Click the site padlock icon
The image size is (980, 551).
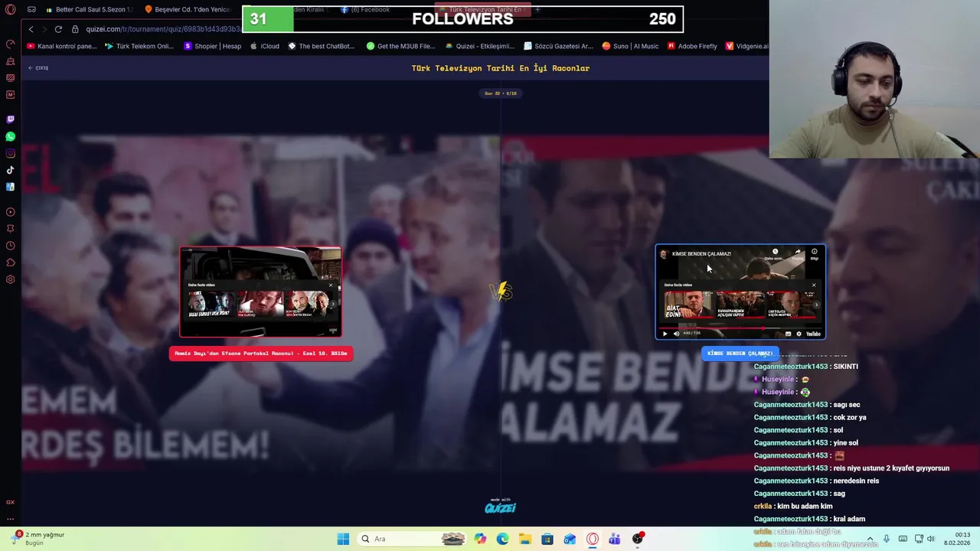[x=75, y=29]
